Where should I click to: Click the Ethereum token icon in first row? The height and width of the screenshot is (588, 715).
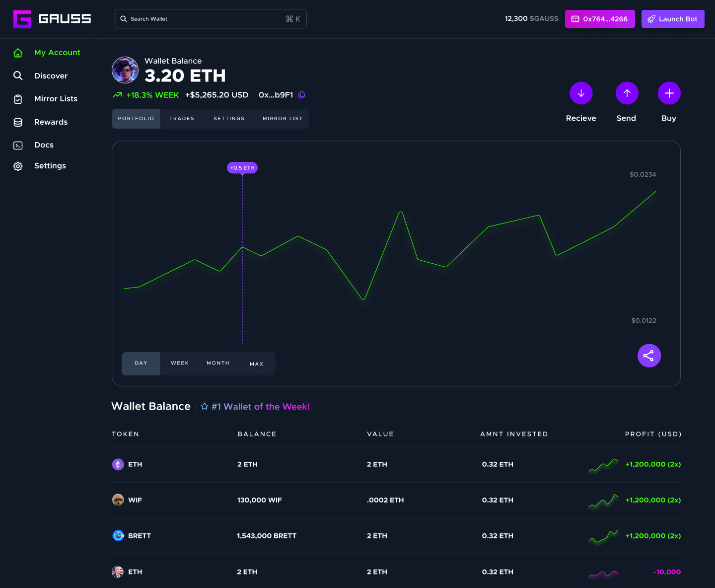pyautogui.click(x=118, y=464)
